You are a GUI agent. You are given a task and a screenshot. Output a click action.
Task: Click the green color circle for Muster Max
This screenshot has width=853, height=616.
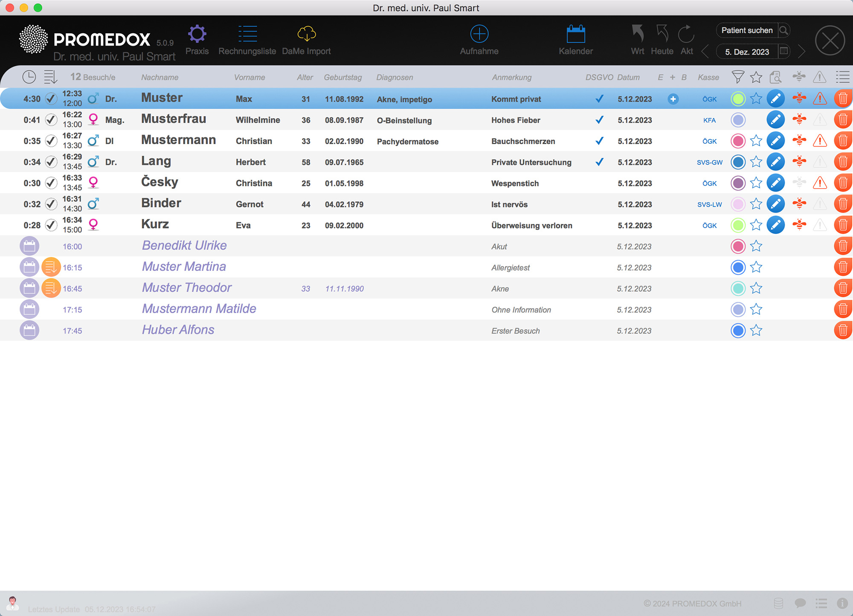pos(738,99)
